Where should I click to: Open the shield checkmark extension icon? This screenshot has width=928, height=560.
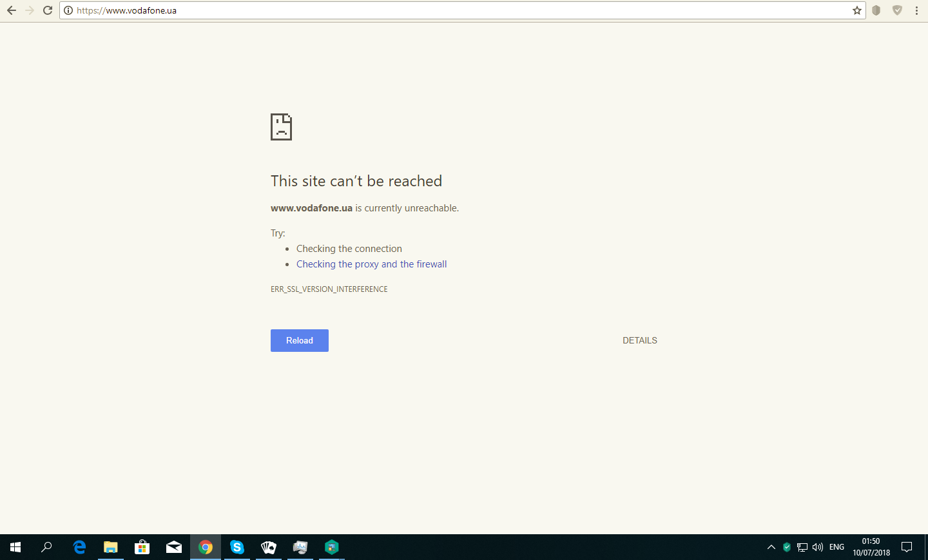tap(897, 10)
